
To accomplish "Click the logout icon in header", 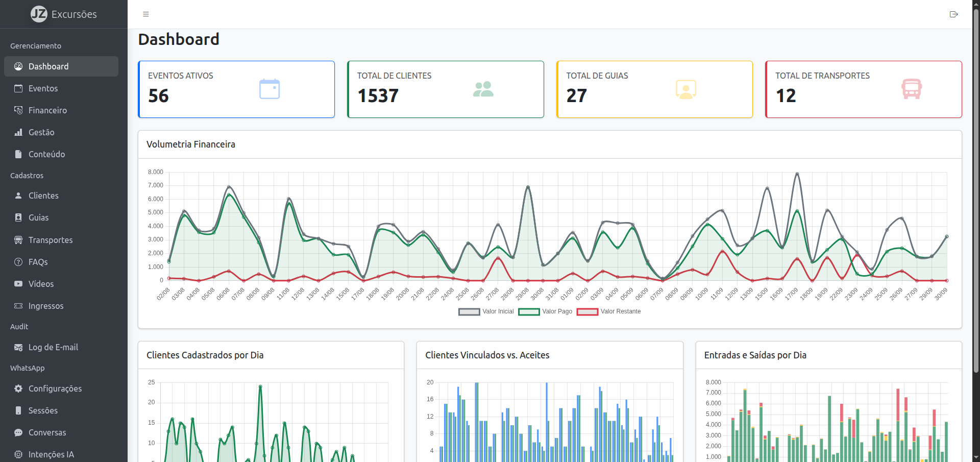I will click(953, 14).
